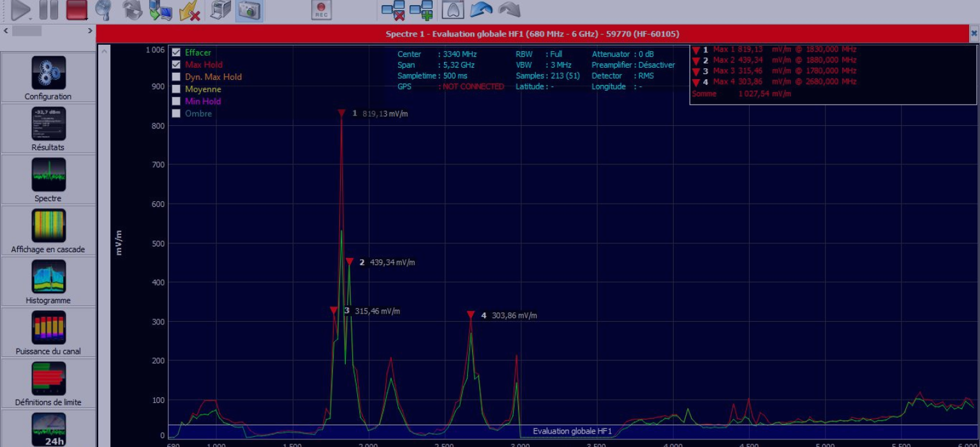Viewport: 980px width, 447px height.
Task: Pause the measurement sweep
Action: 48,10
